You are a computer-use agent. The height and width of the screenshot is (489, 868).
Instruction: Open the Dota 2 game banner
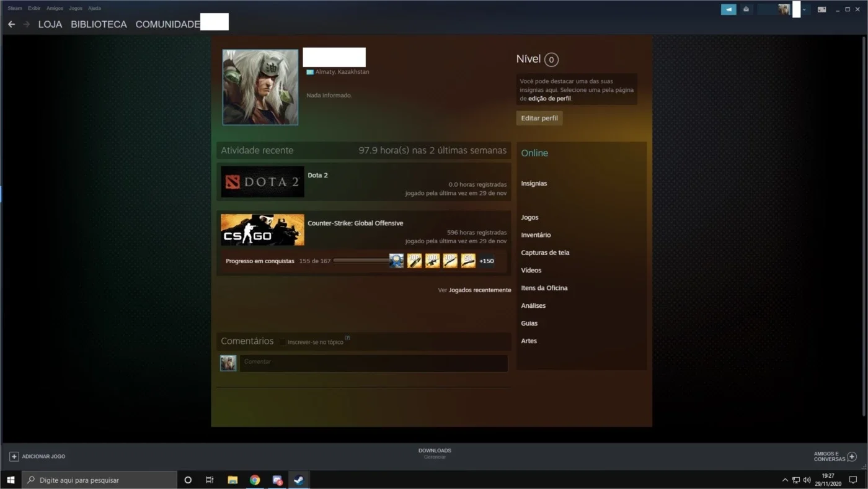(262, 182)
